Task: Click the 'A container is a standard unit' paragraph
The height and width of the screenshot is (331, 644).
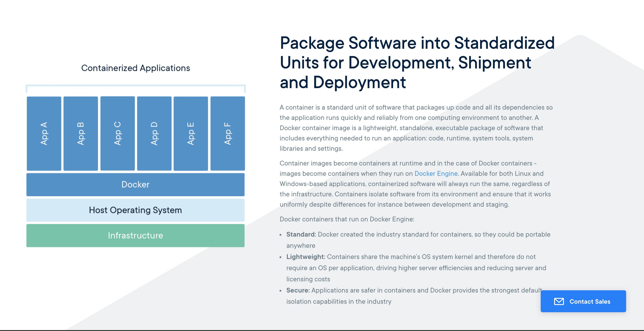Action: [x=416, y=128]
